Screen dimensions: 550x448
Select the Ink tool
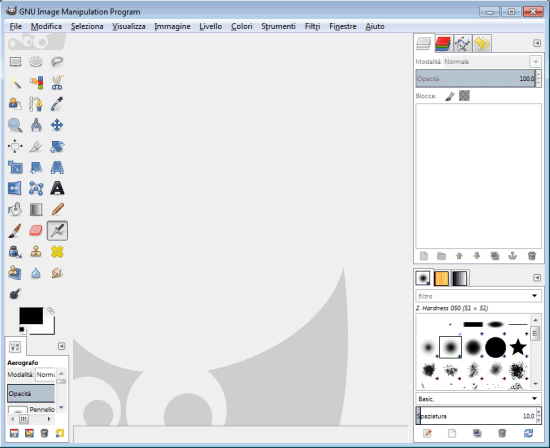(15, 252)
